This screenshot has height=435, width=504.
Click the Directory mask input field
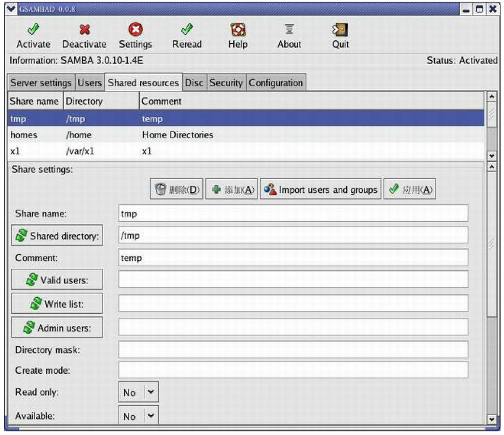pos(293,349)
